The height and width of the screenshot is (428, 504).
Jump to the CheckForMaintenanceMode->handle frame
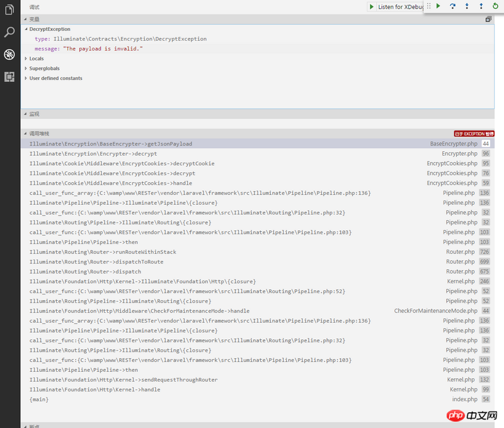pyautogui.click(x=258, y=311)
